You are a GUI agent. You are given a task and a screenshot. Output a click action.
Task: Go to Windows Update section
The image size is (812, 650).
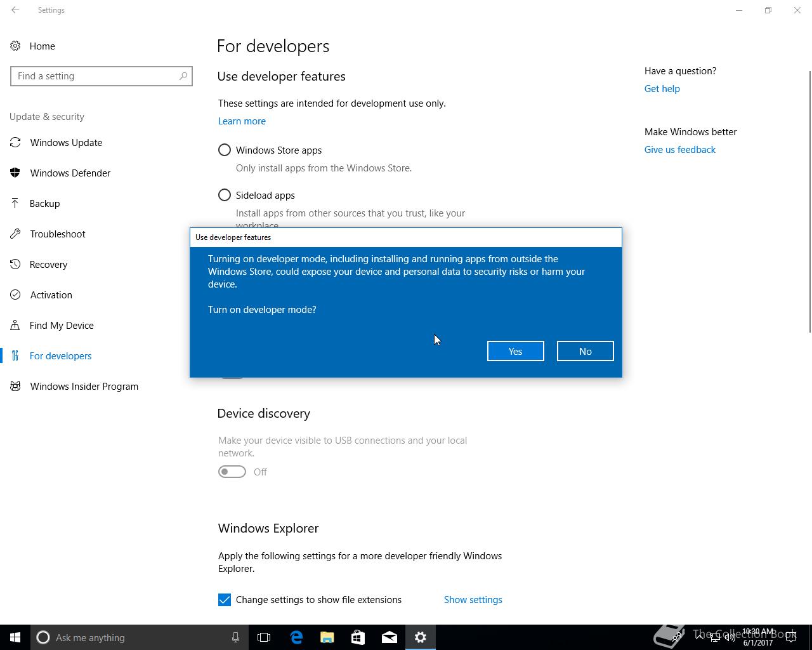pos(66,142)
